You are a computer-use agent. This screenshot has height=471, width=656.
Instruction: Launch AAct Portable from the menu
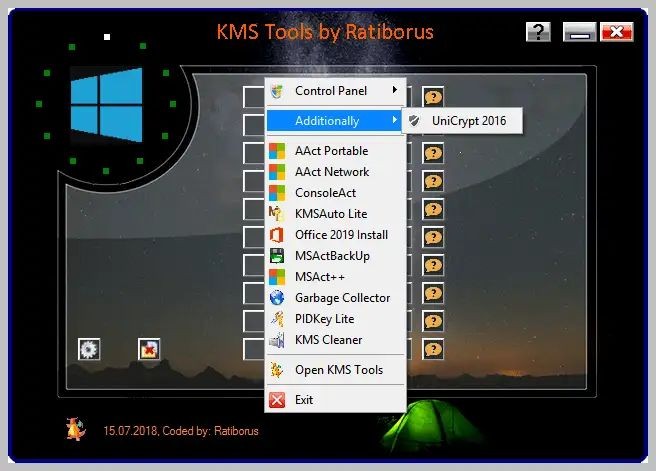pos(331,151)
